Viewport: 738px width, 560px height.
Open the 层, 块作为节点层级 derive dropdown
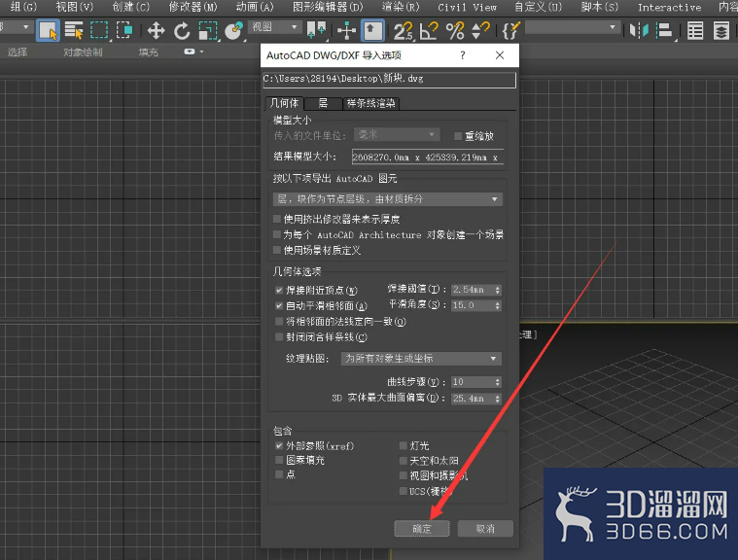(387, 199)
